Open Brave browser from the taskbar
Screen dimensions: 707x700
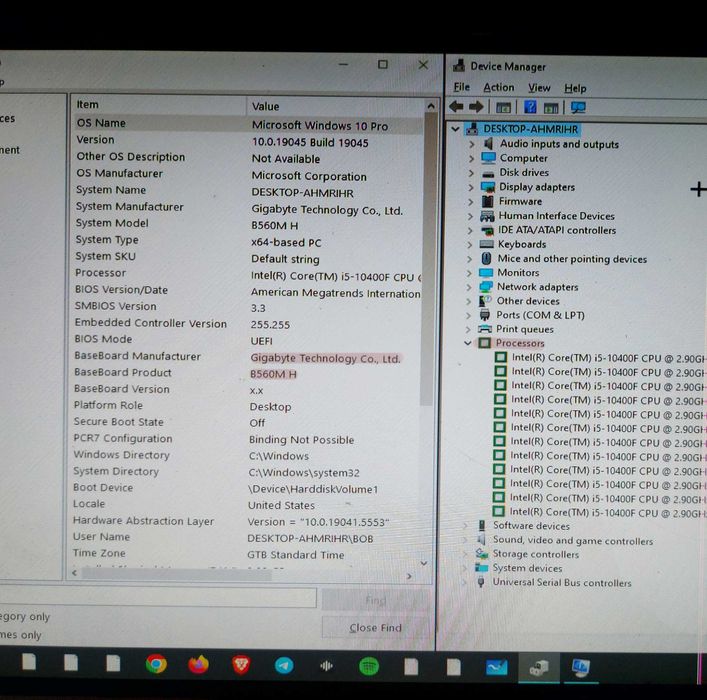tap(241, 665)
